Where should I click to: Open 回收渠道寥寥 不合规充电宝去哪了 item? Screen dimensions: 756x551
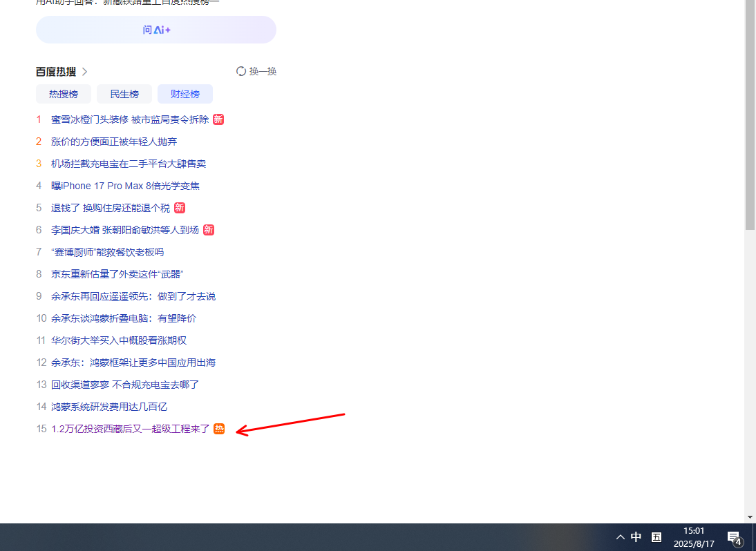(125, 385)
